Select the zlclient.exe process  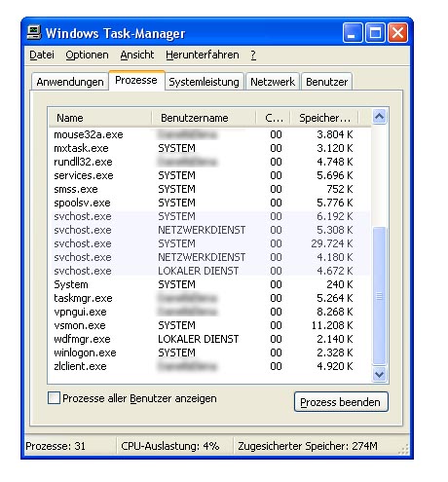tap(209, 366)
